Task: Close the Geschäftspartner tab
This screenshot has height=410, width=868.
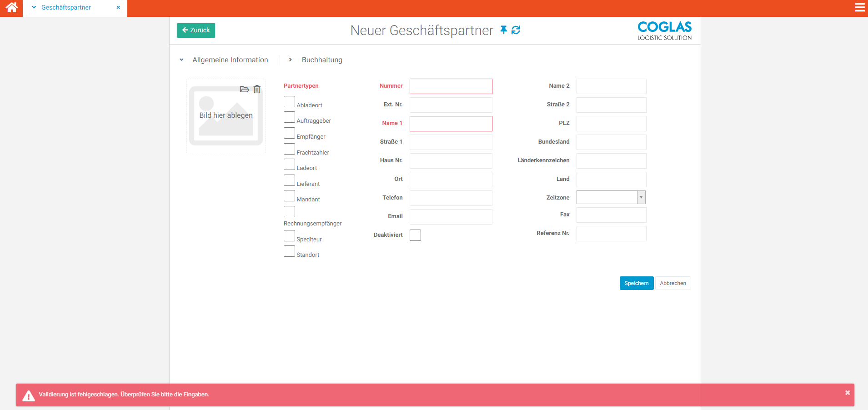Action: click(x=118, y=8)
